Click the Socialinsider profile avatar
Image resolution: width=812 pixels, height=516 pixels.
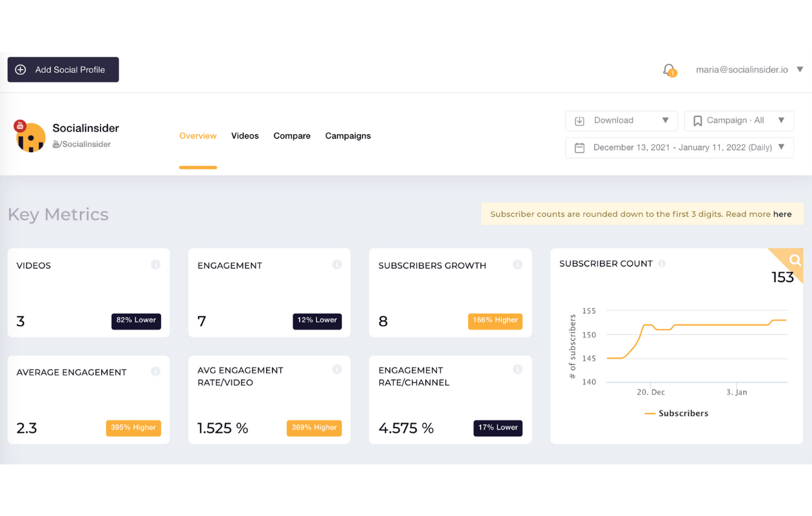pyautogui.click(x=31, y=137)
